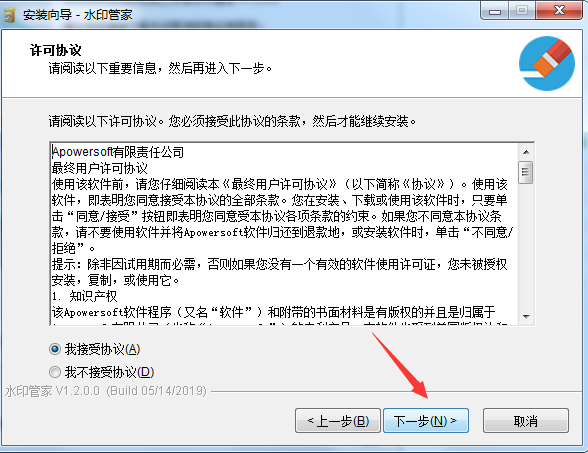
Task: Select the 我接受协议(A) radio button
Action: click(x=55, y=350)
